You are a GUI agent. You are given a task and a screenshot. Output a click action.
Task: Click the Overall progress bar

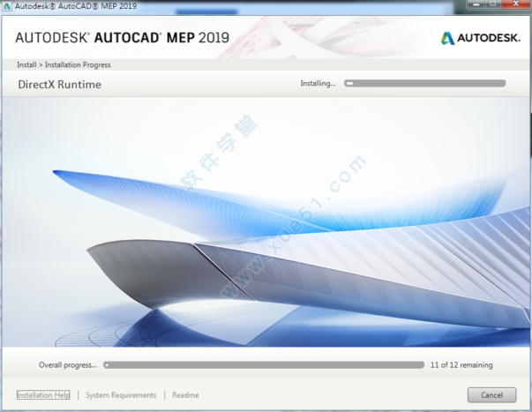point(264,365)
